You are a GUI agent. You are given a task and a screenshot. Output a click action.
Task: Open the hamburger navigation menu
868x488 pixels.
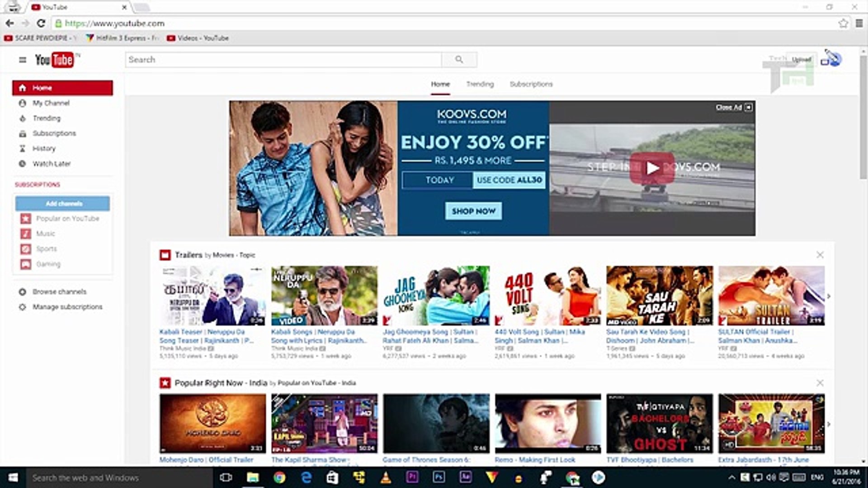tap(21, 59)
